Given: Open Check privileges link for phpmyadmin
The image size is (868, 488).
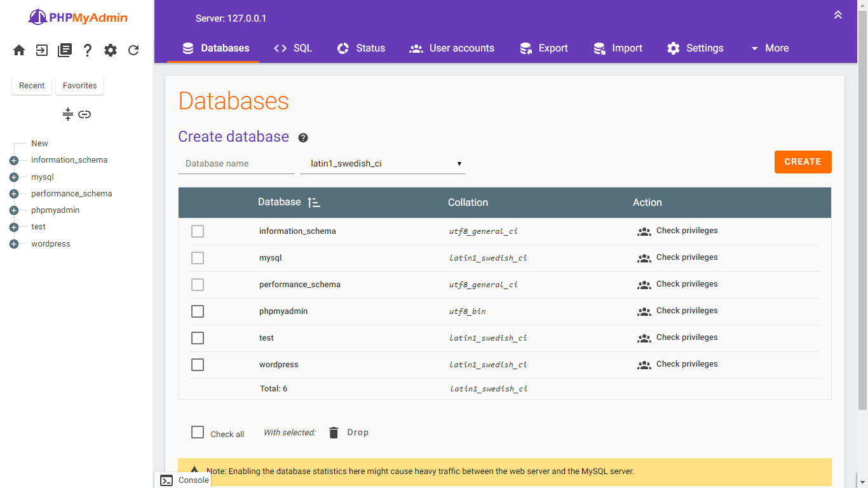Looking at the screenshot, I should 687,311.
